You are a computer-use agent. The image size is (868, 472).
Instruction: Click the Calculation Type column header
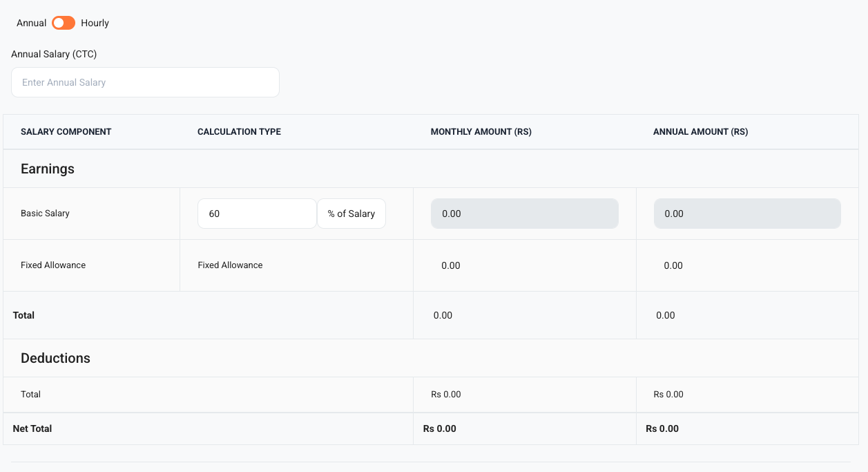click(x=239, y=131)
